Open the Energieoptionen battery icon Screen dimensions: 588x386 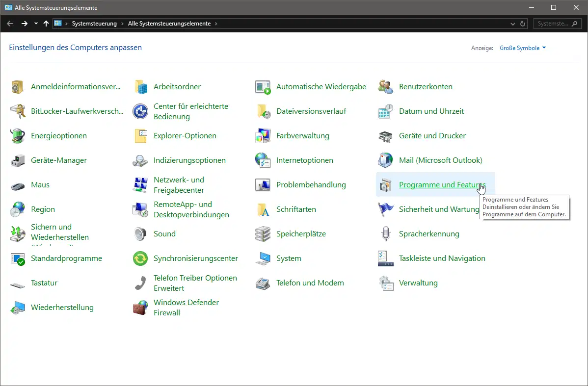18,136
